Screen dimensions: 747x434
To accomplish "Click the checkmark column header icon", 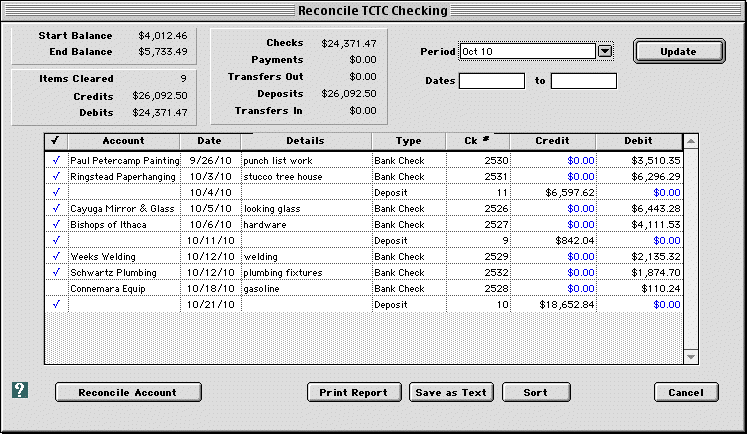I will pos(55,141).
